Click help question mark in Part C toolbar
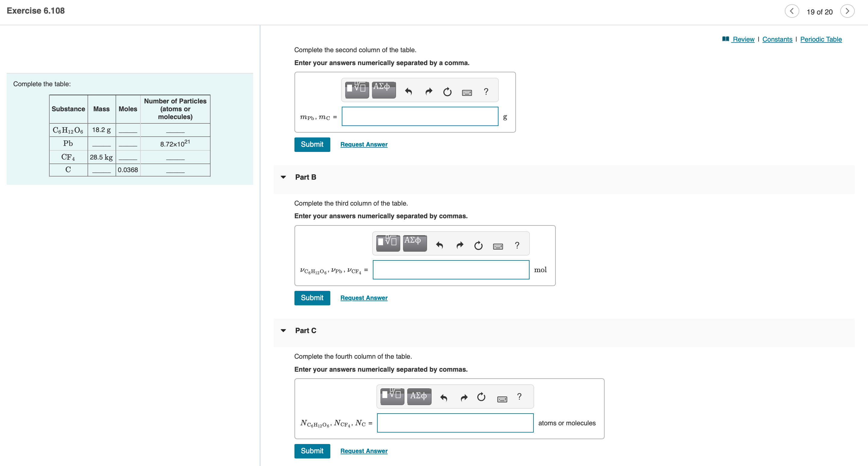The image size is (868, 466). pyautogui.click(x=519, y=397)
